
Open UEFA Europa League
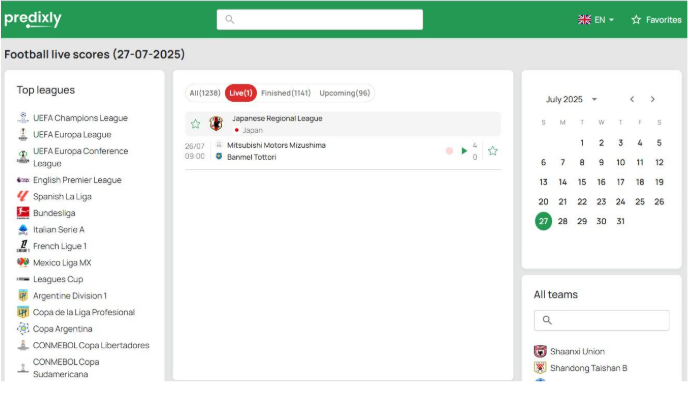pyautogui.click(x=72, y=135)
